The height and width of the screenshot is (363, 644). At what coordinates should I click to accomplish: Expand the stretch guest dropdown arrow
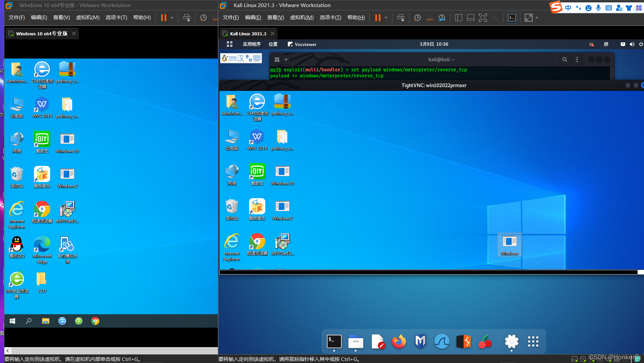click(537, 18)
